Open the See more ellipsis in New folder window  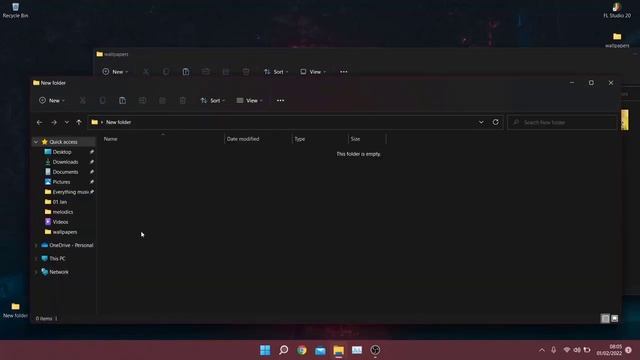pyautogui.click(x=280, y=100)
